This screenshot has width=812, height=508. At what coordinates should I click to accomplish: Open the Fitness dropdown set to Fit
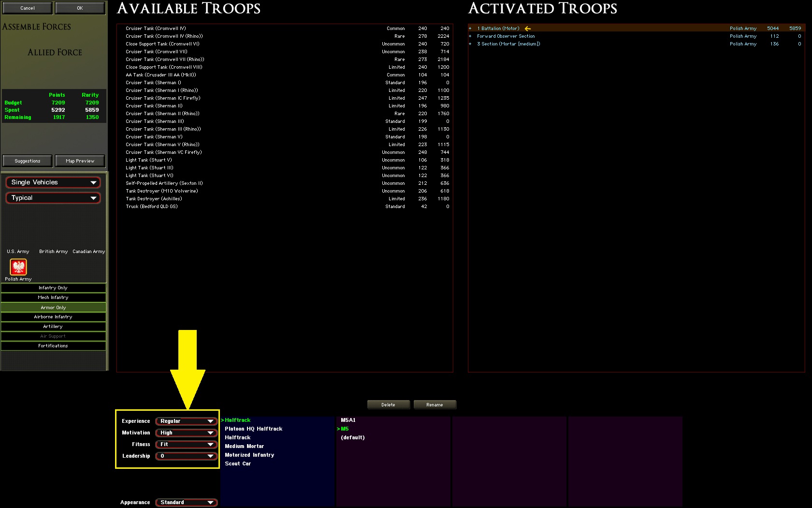click(x=186, y=444)
